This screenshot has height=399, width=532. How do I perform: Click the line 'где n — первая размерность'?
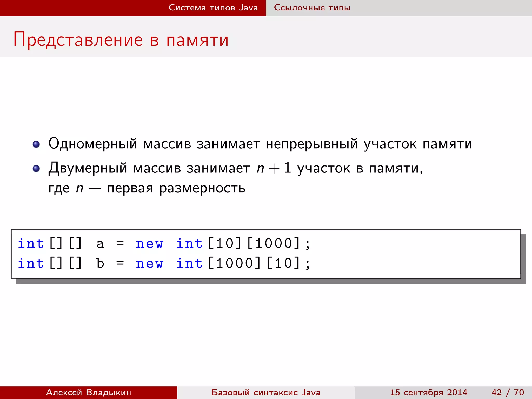(147, 188)
